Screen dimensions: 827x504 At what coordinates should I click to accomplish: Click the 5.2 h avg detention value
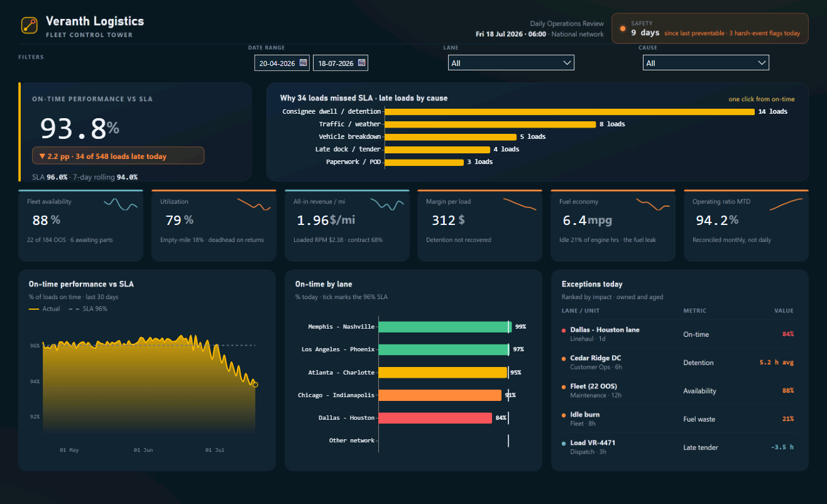tap(777, 363)
